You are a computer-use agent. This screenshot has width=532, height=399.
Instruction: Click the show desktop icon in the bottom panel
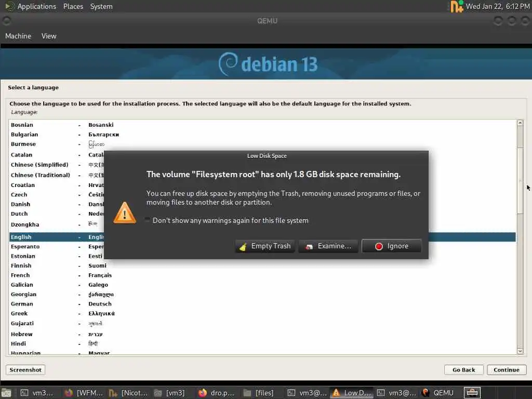click(6, 393)
